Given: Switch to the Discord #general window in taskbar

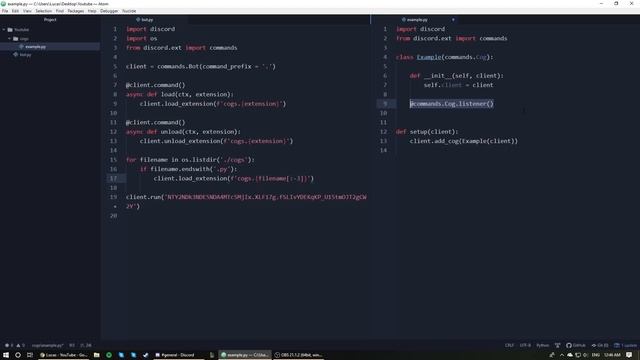Looking at the screenshot, I should tap(178, 355).
